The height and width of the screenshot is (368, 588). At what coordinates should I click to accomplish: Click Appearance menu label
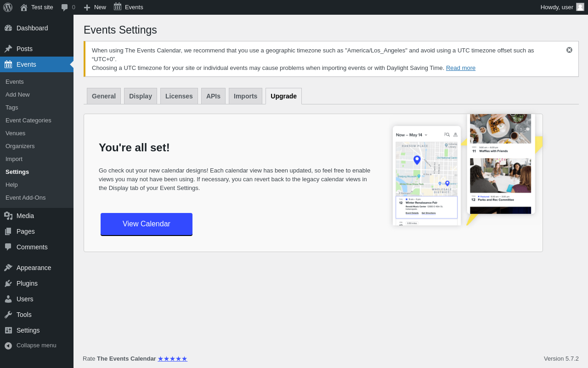tap(34, 268)
